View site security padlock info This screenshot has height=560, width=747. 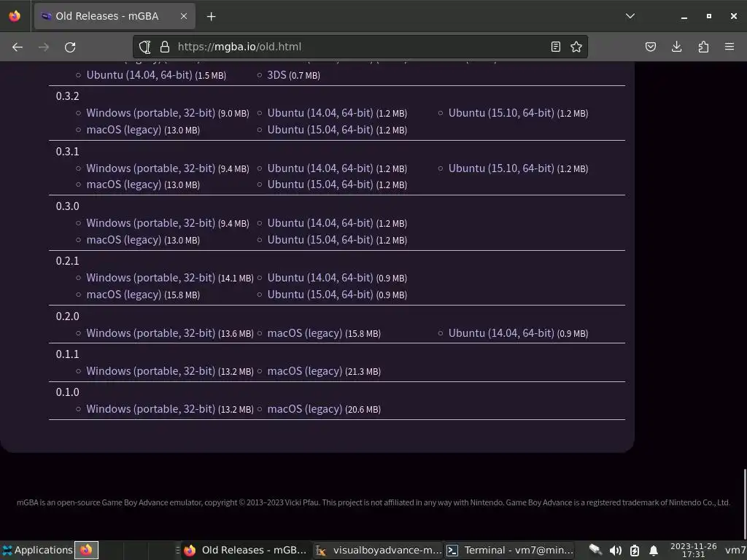[x=165, y=47]
